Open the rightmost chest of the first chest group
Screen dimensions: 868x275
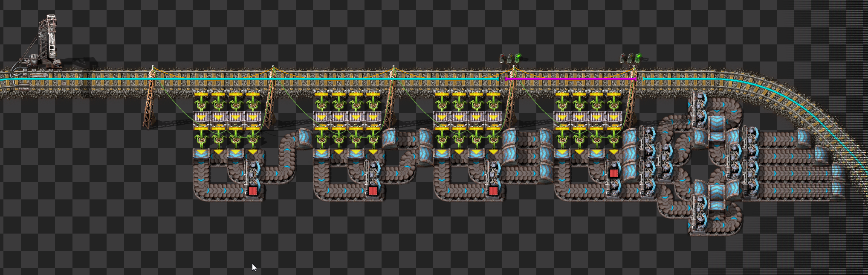click(x=253, y=117)
